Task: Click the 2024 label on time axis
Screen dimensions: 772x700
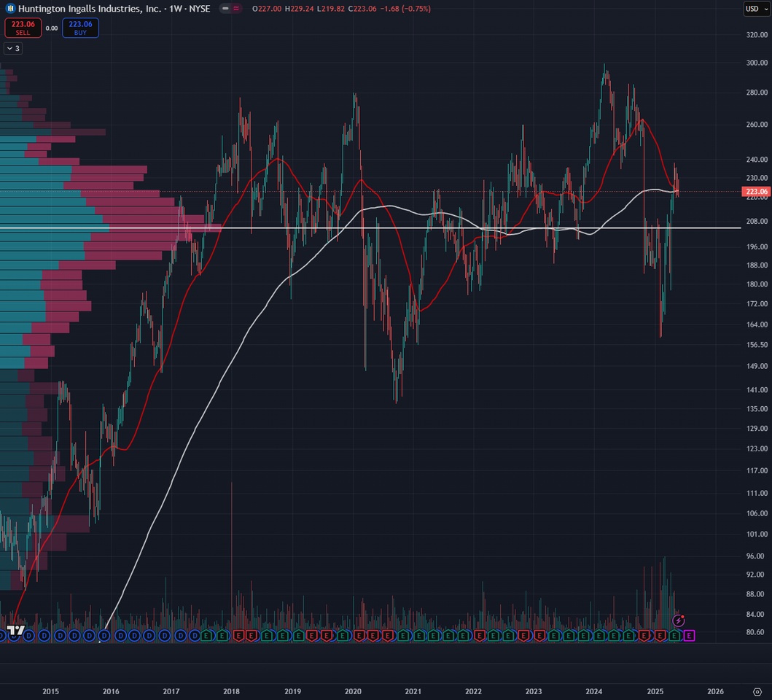Action: coord(594,692)
